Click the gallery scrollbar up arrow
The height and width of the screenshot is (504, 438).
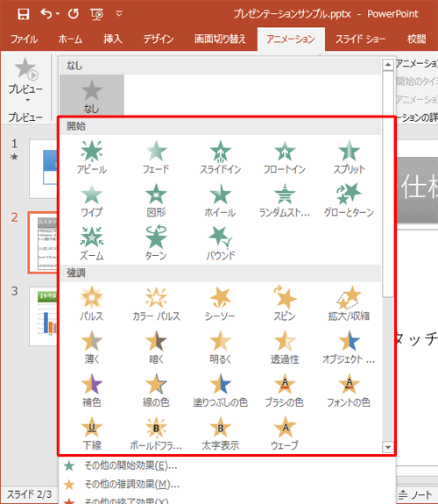click(388, 65)
